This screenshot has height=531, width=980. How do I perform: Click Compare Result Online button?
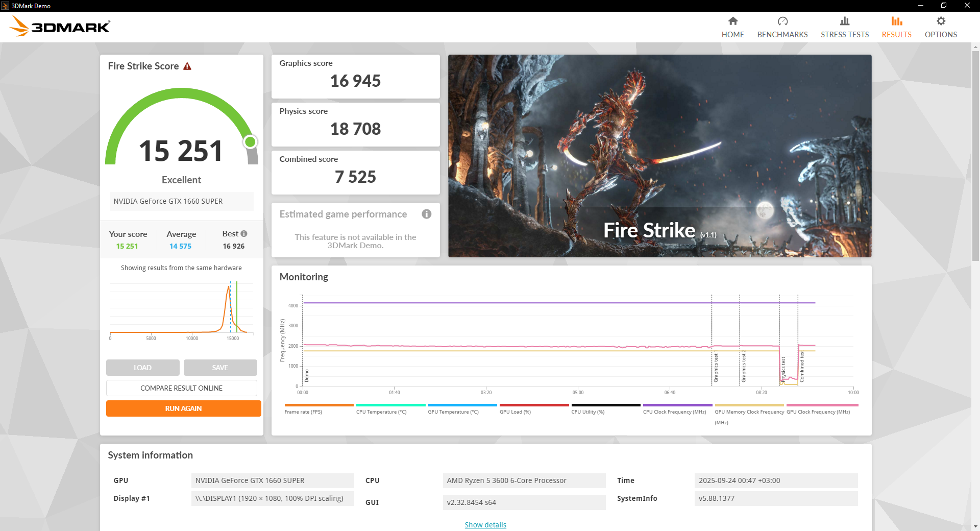[181, 388]
